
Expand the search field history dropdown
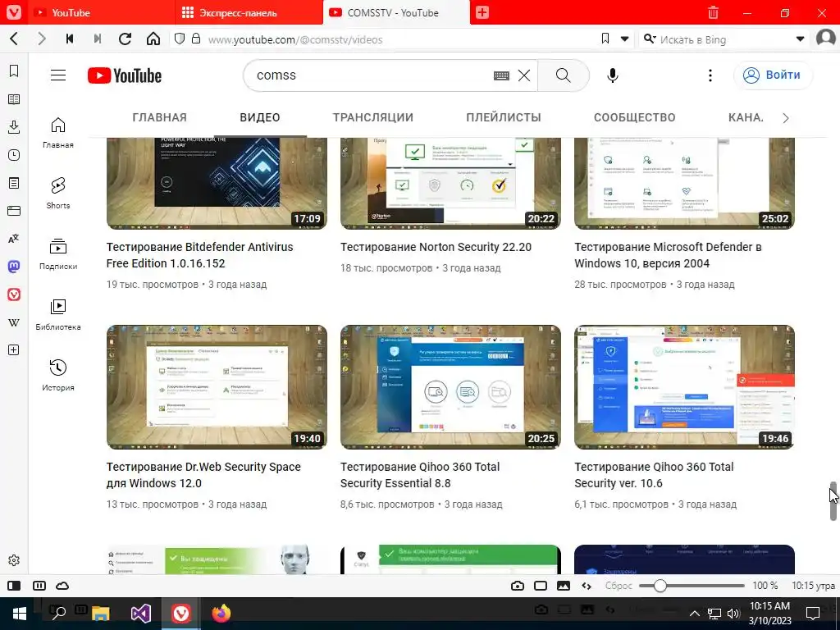tap(801, 39)
